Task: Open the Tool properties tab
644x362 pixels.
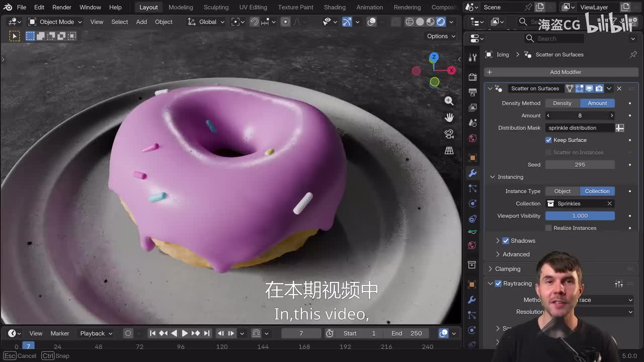Action: click(472, 57)
